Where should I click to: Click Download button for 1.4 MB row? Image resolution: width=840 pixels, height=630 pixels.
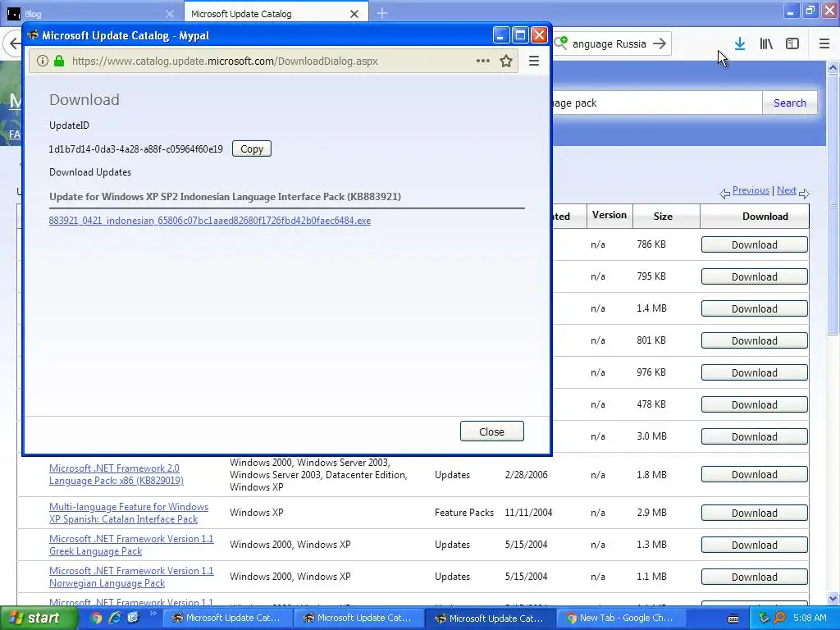coord(755,309)
